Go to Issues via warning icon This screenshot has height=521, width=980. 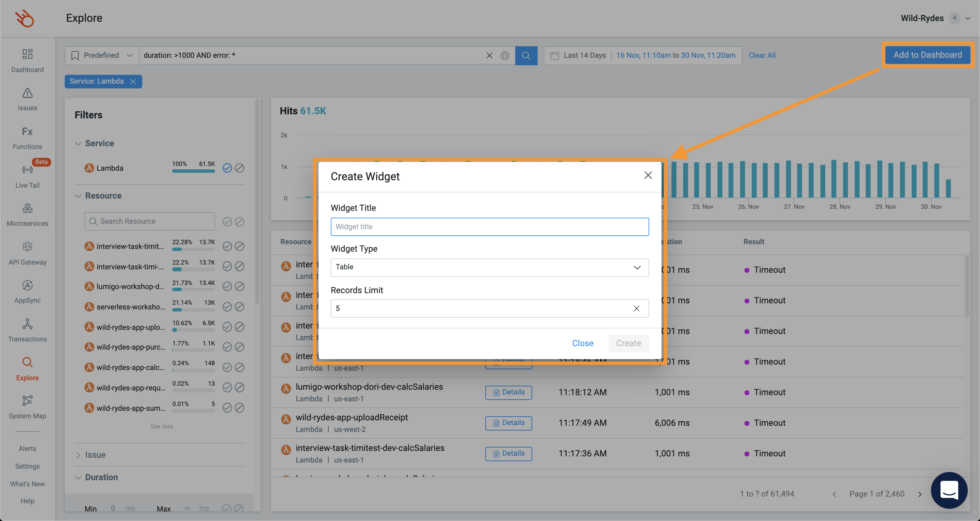click(x=27, y=94)
